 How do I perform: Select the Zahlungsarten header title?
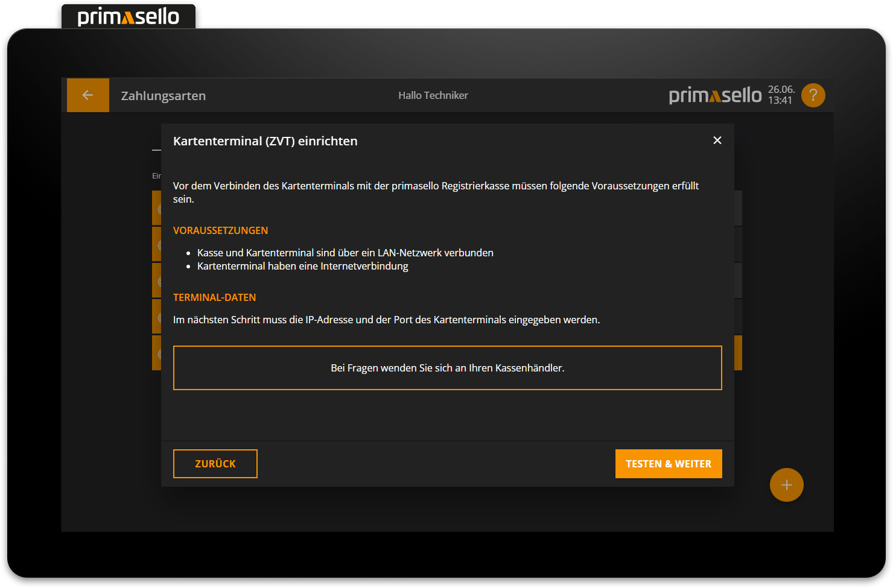[x=163, y=95]
